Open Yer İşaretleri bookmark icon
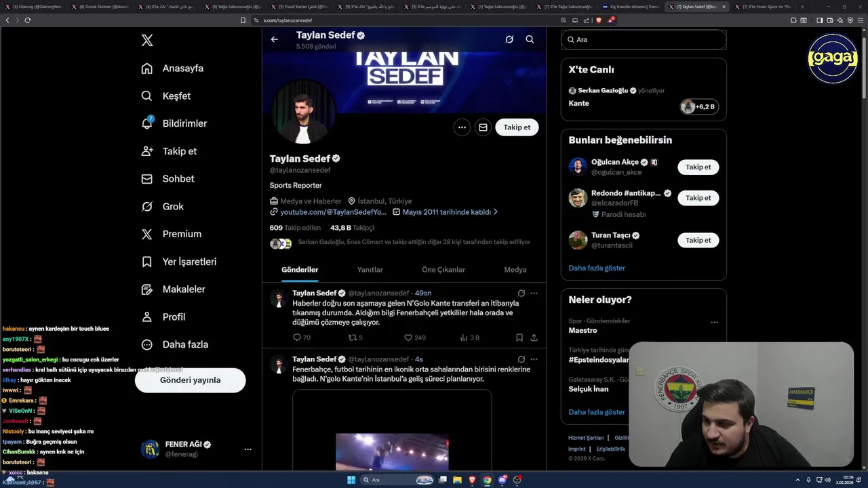This screenshot has height=488, width=868. [146, 262]
